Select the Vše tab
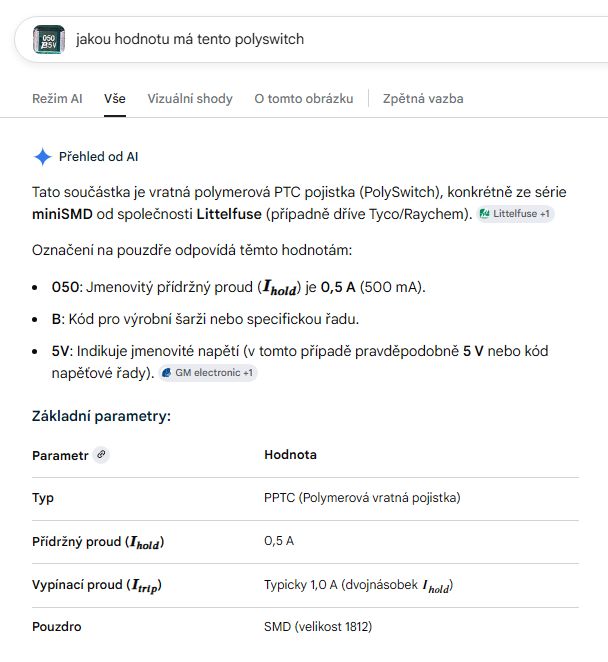 pyautogui.click(x=115, y=99)
